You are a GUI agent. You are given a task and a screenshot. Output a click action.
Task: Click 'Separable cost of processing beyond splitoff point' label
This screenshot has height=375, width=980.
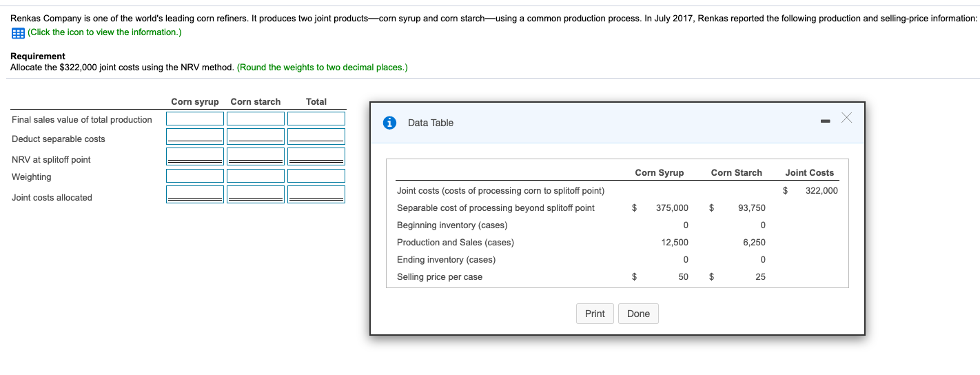pyautogui.click(x=496, y=207)
